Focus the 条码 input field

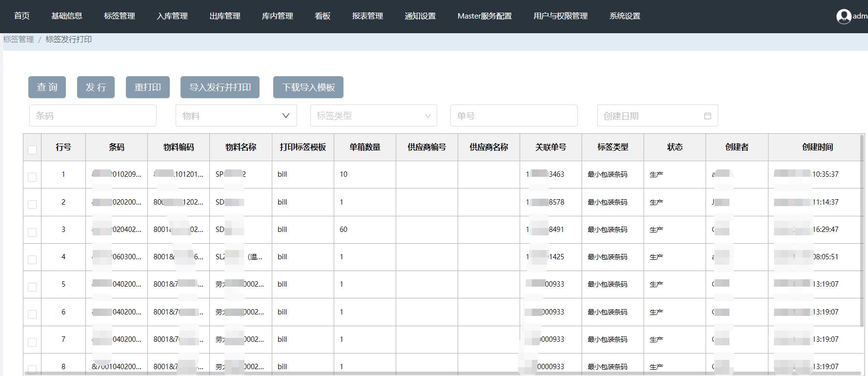(93, 116)
